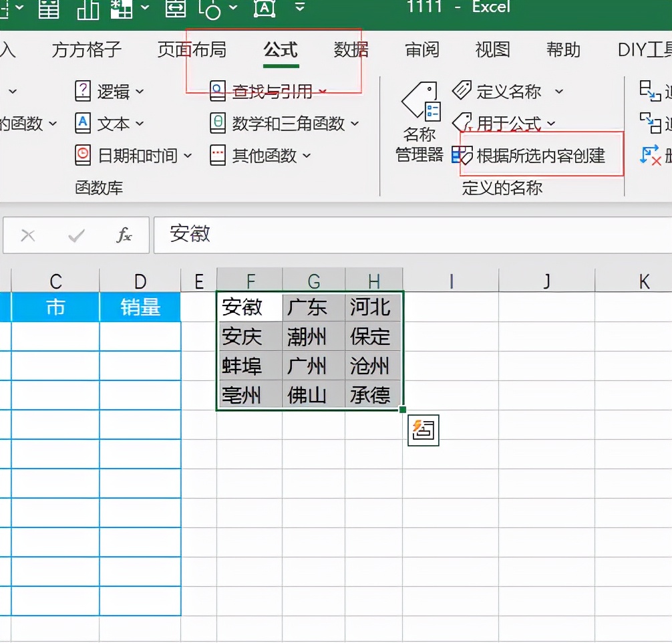The height and width of the screenshot is (643, 672).
Task: Select column J header
Action: [x=546, y=281]
